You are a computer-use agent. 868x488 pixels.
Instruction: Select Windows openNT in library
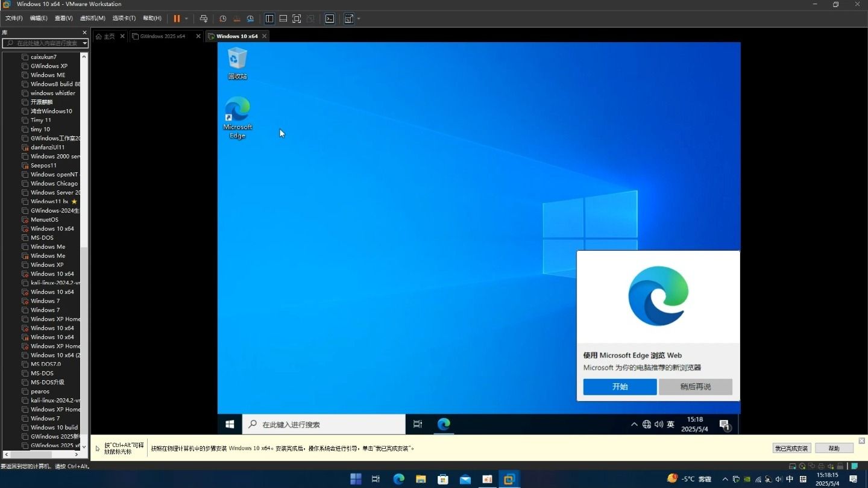(54, 175)
